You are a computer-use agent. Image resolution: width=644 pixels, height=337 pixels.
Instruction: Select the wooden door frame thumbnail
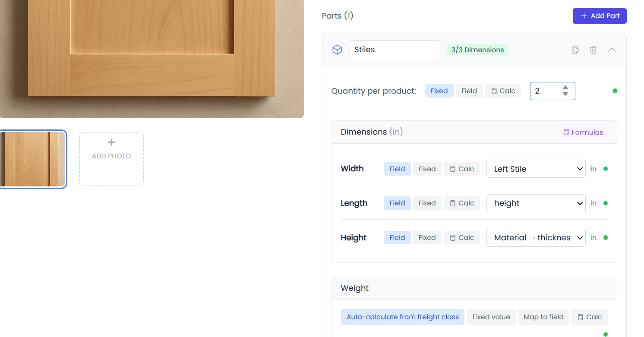click(33, 159)
